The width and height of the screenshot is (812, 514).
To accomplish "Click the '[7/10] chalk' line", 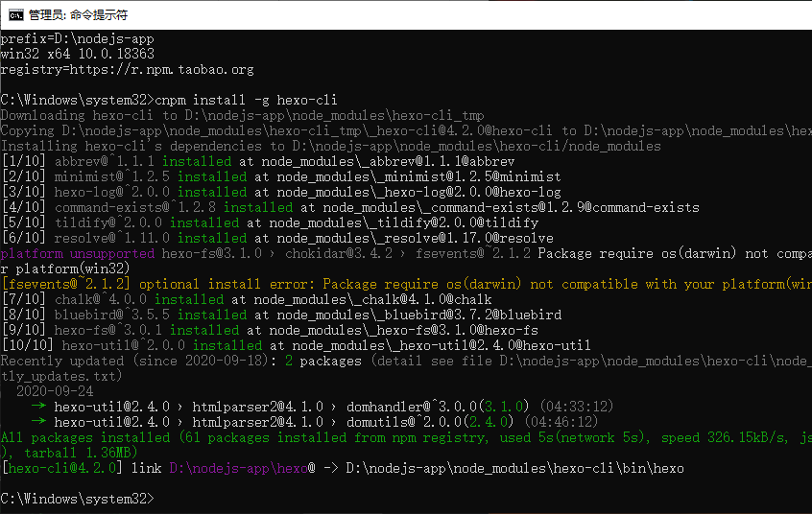I will pos(247,300).
